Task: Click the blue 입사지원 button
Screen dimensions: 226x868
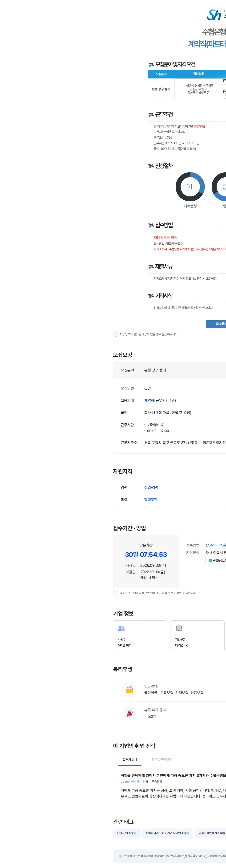Action: pos(216,324)
